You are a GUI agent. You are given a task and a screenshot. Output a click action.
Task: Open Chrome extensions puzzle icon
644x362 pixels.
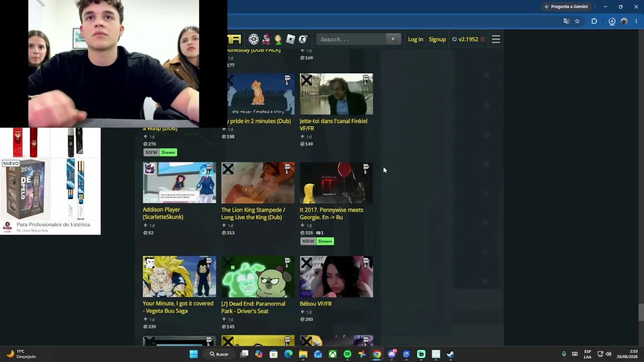point(594,21)
